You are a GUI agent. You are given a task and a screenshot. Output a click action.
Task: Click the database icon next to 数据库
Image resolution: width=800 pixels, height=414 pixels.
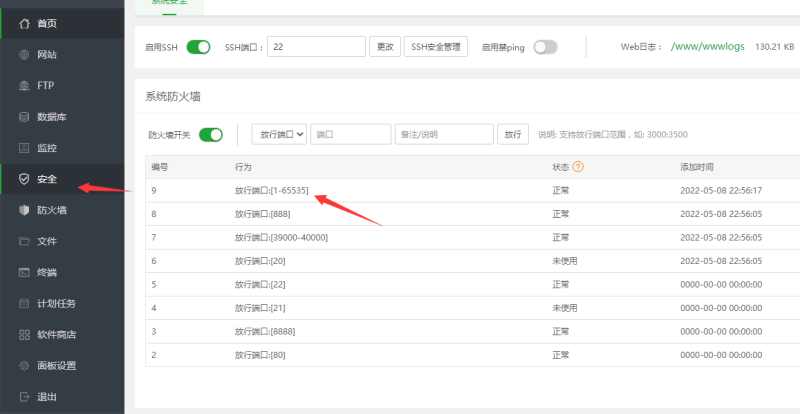(24, 117)
